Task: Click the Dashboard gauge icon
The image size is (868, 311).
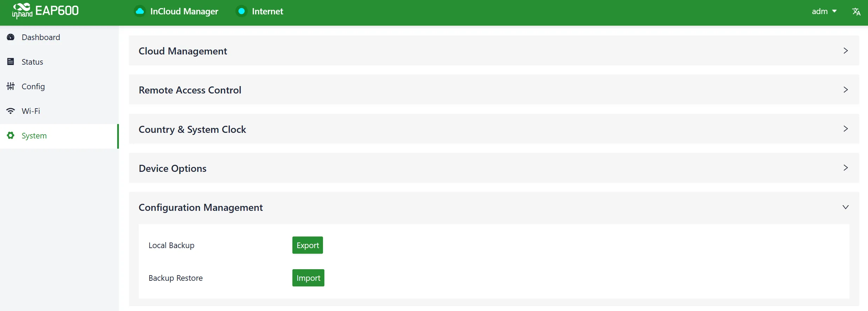Action: coord(11,37)
